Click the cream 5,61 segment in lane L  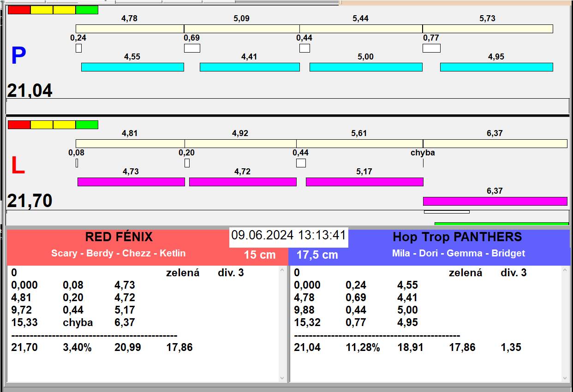[x=359, y=143]
